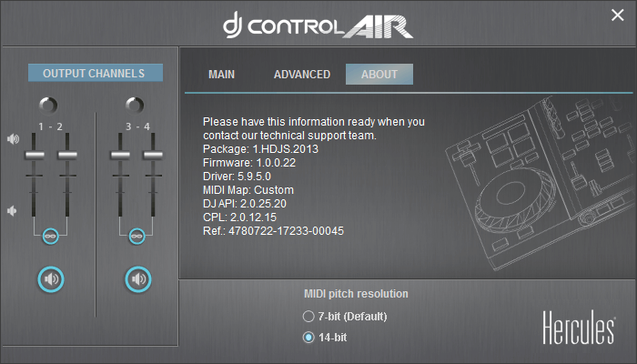The height and width of the screenshot is (364, 637).
Task: Click the '3 - 4' channel label
Action: 137,126
